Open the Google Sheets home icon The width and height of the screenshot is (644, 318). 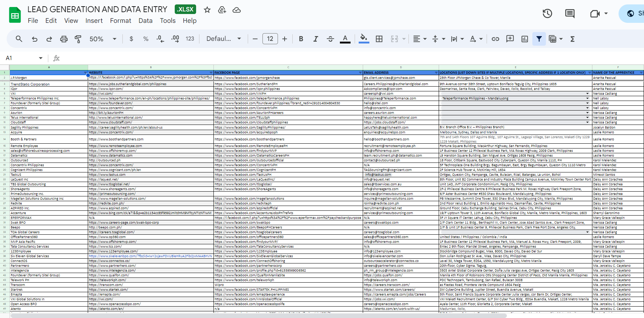click(15, 15)
